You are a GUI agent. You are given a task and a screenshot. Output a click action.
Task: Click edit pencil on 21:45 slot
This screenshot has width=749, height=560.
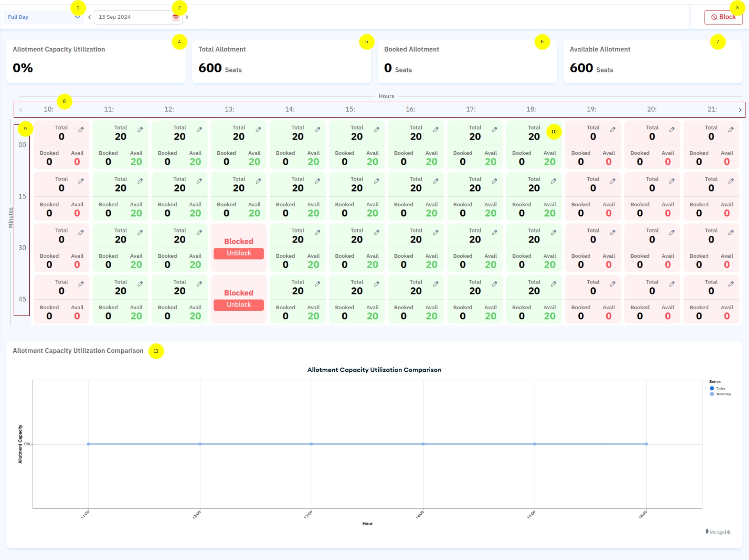point(731,284)
